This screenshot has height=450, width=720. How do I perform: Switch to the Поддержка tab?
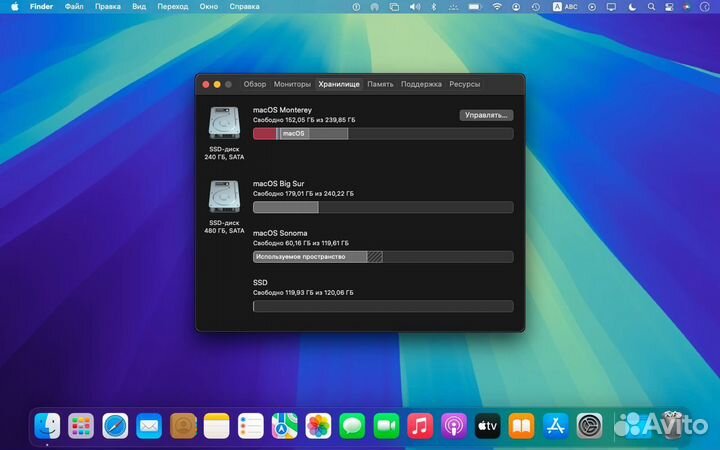point(421,84)
